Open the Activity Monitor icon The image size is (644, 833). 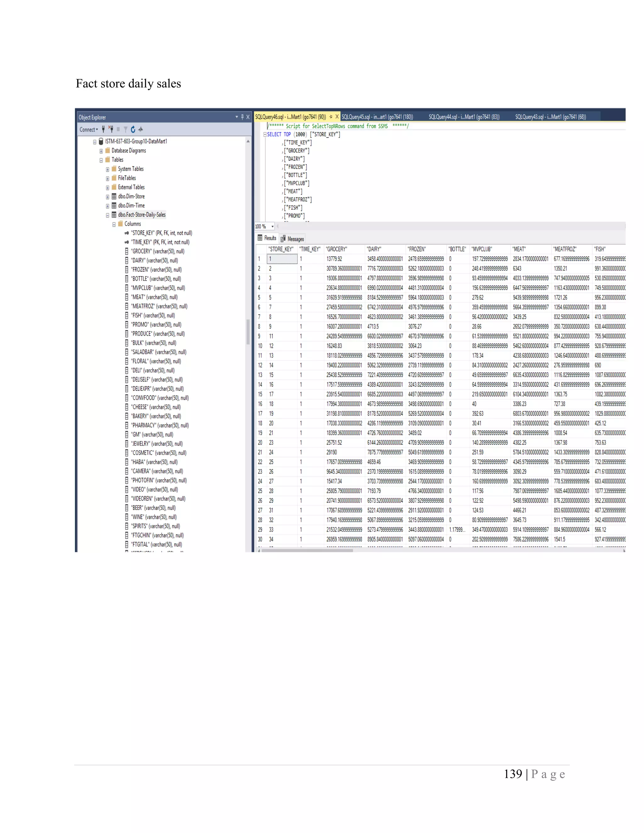coord(140,129)
